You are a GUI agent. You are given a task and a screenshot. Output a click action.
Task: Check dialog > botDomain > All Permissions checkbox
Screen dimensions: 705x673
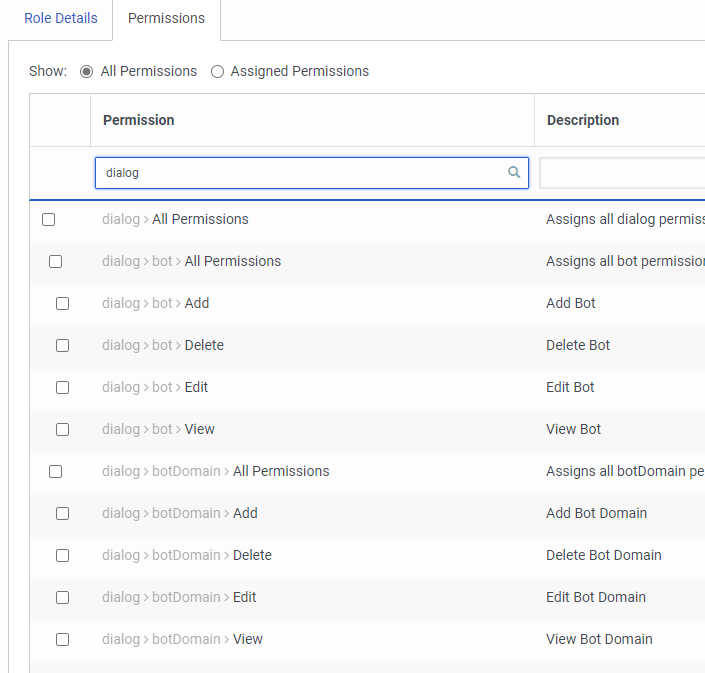click(x=55, y=471)
